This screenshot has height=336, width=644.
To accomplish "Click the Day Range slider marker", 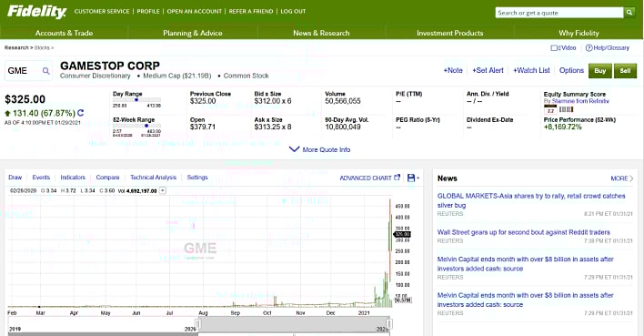I will (x=136, y=100).
